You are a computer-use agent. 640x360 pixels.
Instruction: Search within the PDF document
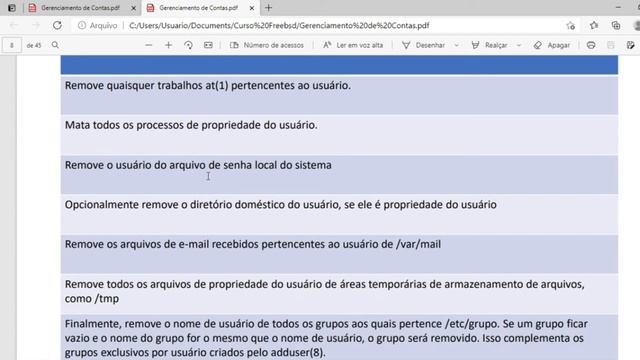click(55, 45)
